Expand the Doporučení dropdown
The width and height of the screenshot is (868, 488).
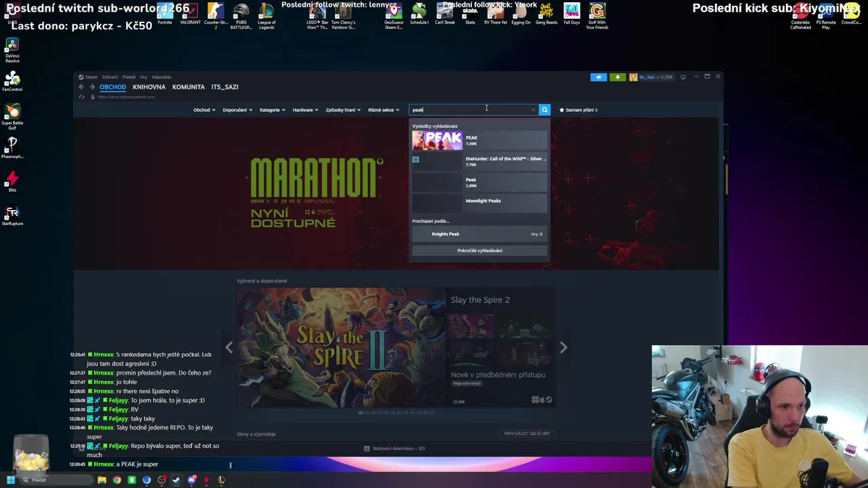coord(237,110)
